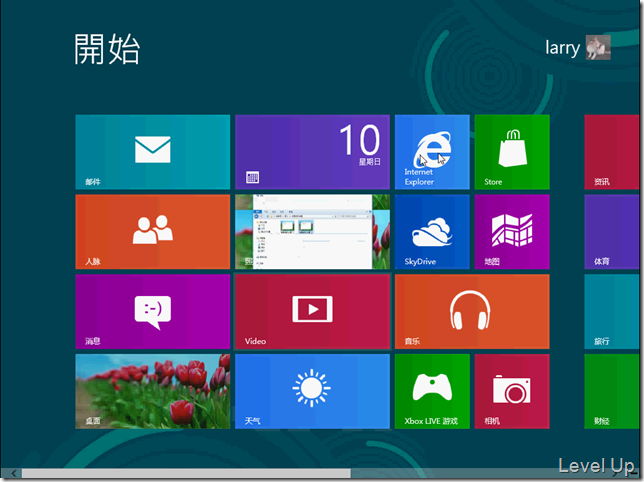Open the Messaging tile (消息)
This screenshot has width=644, height=482.
(x=152, y=311)
